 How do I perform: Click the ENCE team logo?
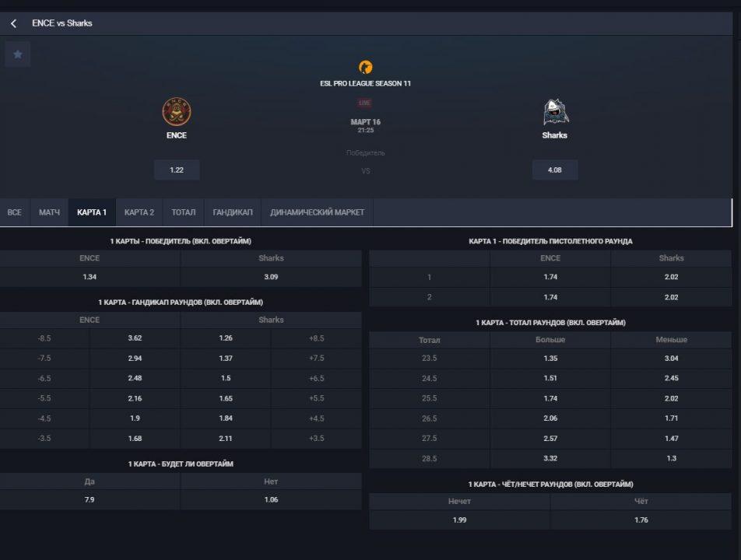pos(177,112)
